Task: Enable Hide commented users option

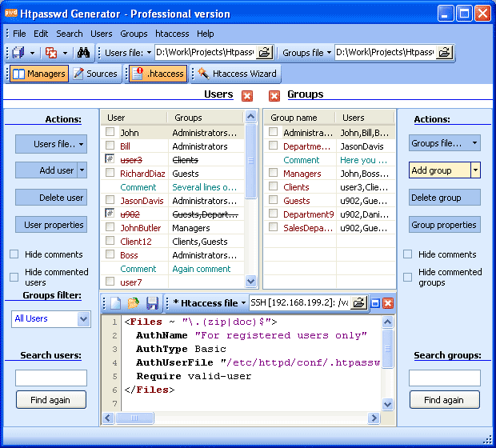Action: [14, 277]
